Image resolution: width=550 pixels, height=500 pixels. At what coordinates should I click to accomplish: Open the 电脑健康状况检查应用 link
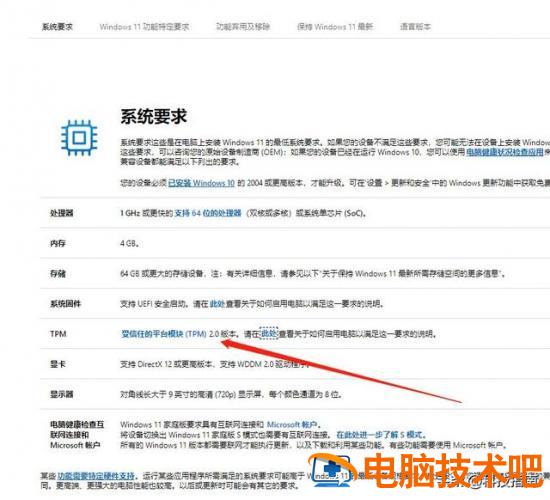pyautogui.click(x=504, y=152)
